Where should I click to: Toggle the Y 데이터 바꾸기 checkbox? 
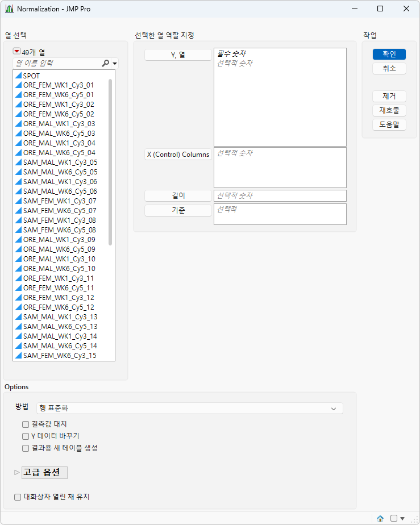pyautogui.click(x=26, y=436)
